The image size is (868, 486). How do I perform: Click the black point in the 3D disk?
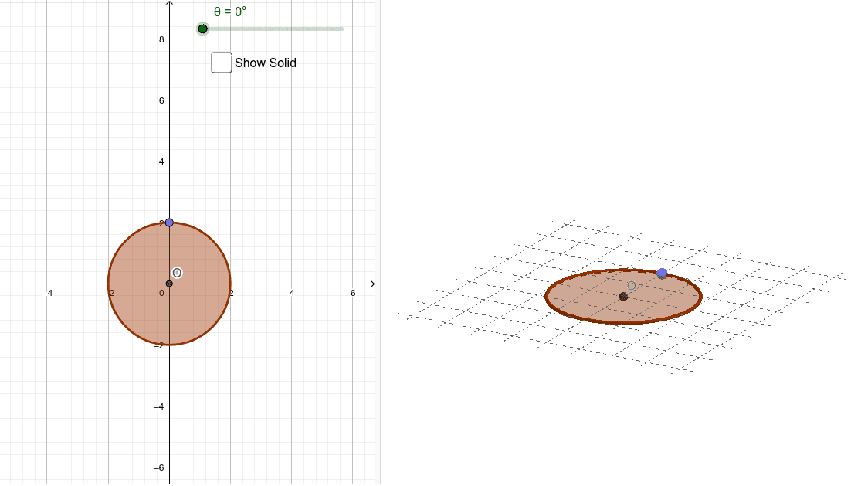(622, 296)
